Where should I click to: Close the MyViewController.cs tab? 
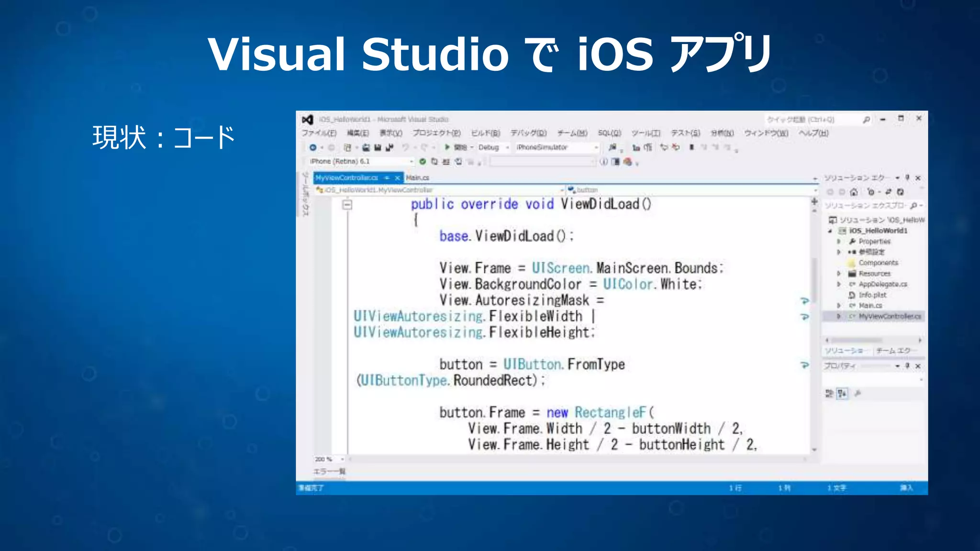(x=397, y=178)
